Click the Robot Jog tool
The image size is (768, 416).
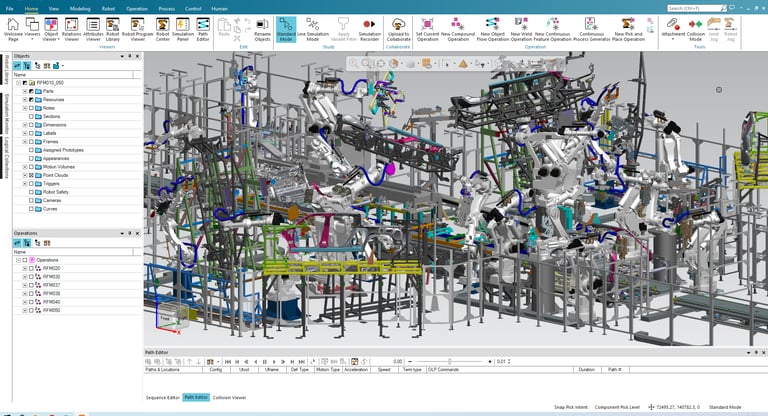click(x=730, y=29)
